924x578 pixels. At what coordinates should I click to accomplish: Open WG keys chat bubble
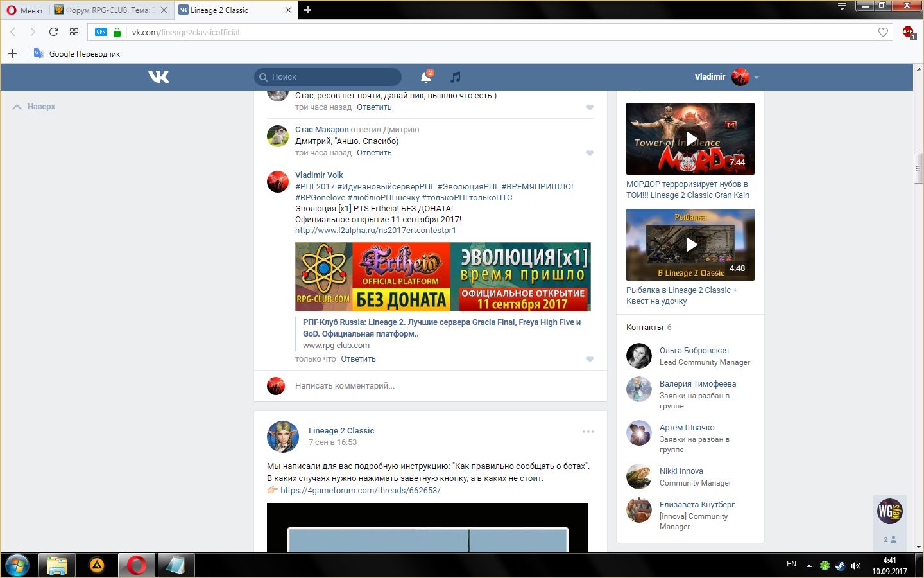pos(890,511)
